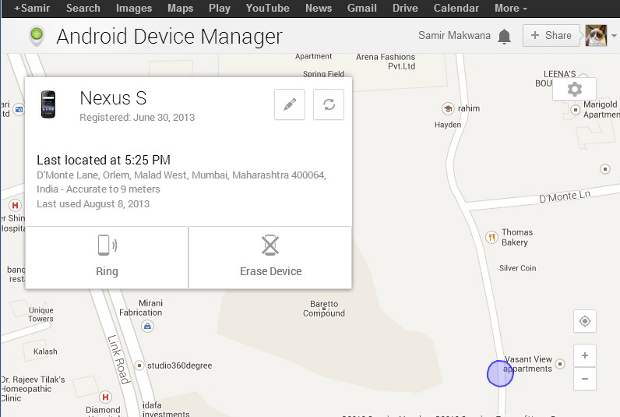This screenshot has height=417, width=620.
Task: Select Erase Device option
Action: point(270,257)
